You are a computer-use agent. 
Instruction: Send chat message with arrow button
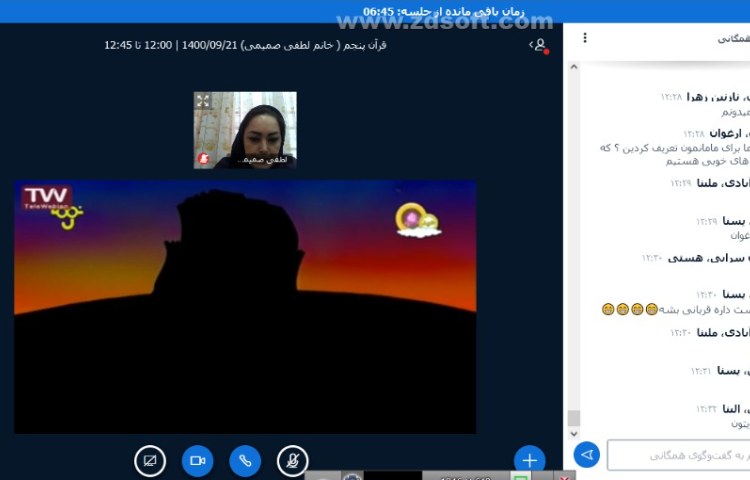(587, 455)
